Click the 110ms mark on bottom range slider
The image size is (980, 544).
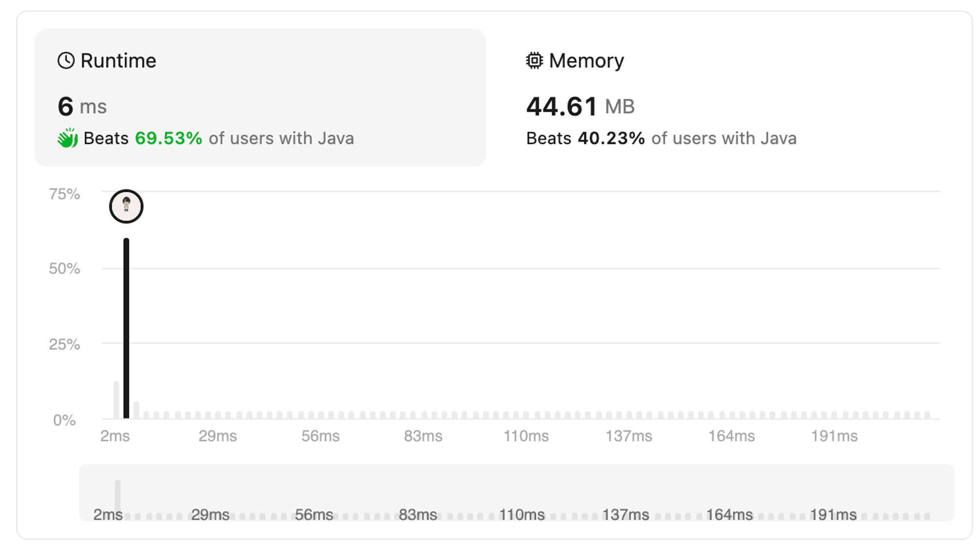pos(522,515)
